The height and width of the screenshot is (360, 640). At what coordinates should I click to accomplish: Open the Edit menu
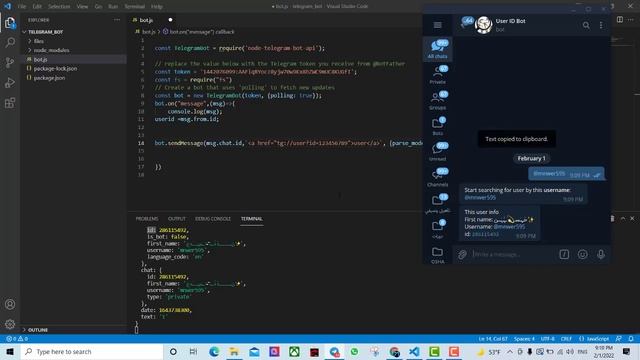37,7
